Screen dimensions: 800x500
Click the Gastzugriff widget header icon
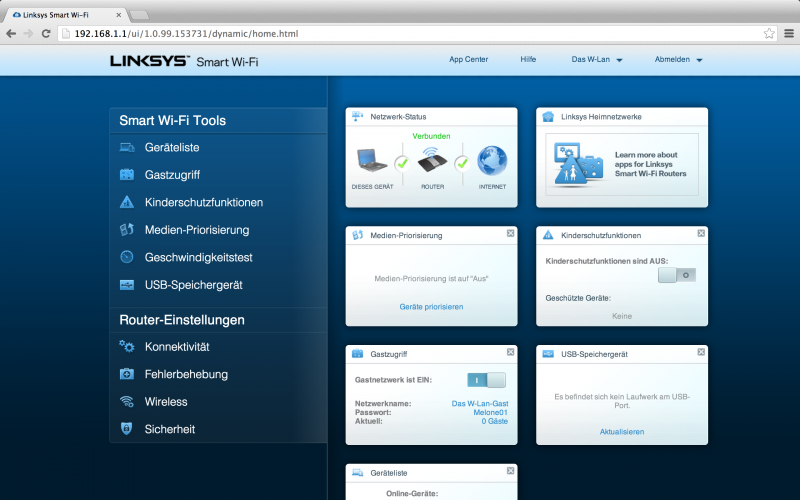click(357, 354)
